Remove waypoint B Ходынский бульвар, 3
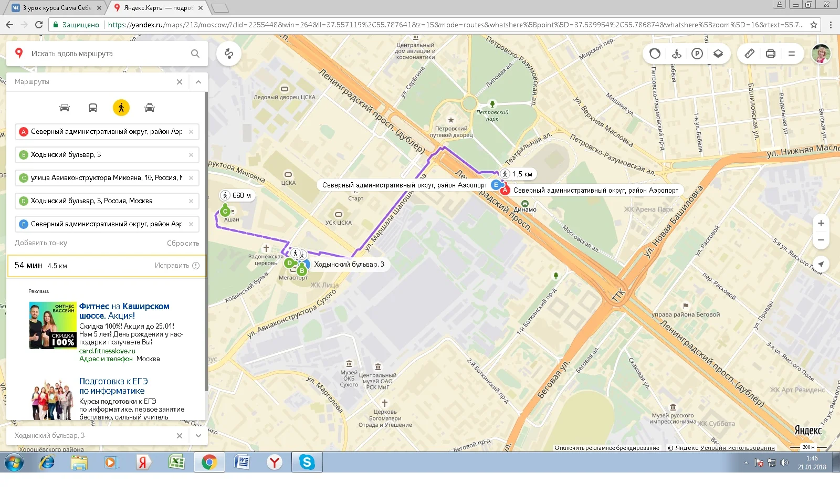 click(x=191, y=155)
